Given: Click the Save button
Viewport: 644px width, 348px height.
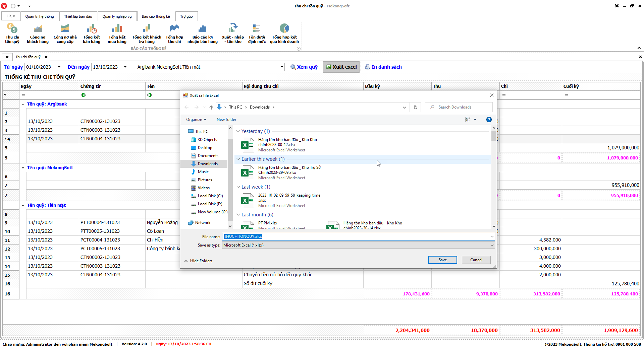Looking at the screenshot, I should (x=442, y=260).
